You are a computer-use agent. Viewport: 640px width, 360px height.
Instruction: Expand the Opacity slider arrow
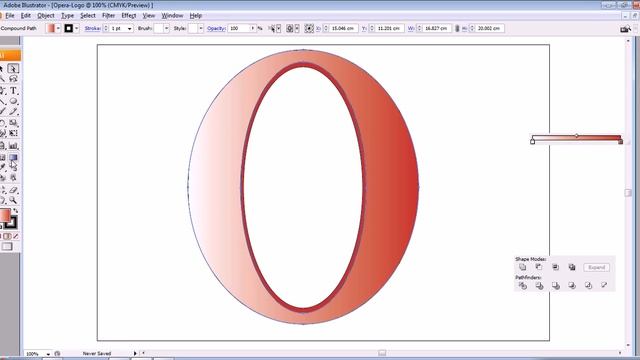[x=253, y=29]
